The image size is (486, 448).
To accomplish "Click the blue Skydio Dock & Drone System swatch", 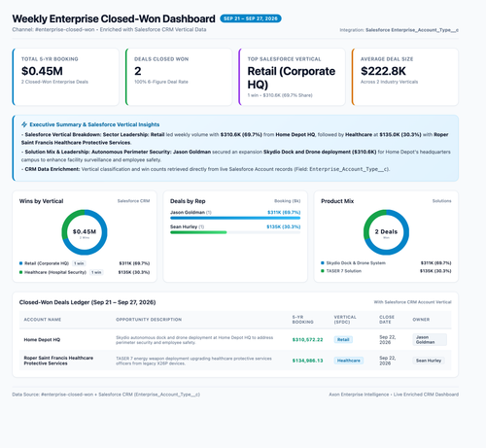I will click(x=323, y=263).
